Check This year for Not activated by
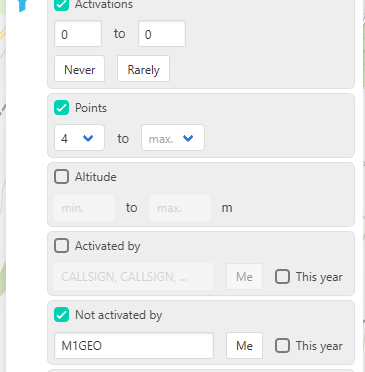 click(x=282, y=346)
